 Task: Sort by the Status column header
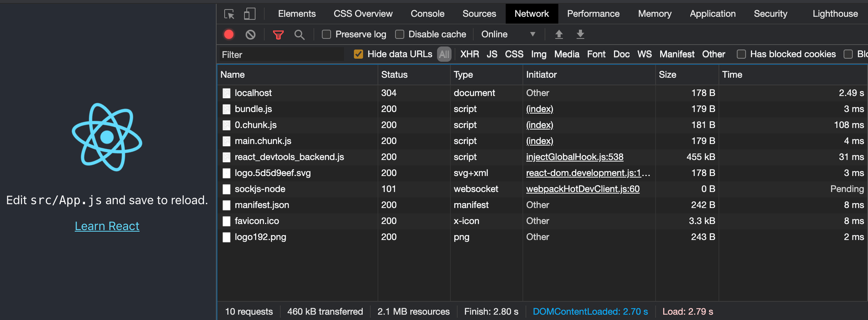414,75
